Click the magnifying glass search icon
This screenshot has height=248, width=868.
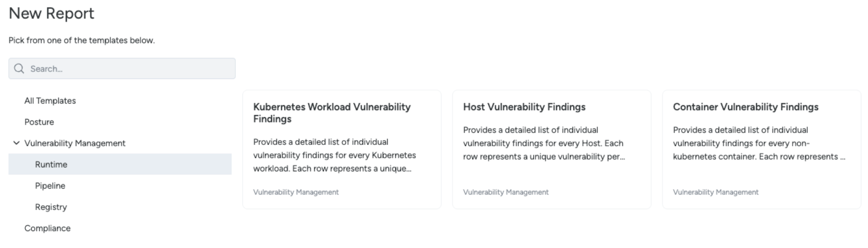[19, 69]
